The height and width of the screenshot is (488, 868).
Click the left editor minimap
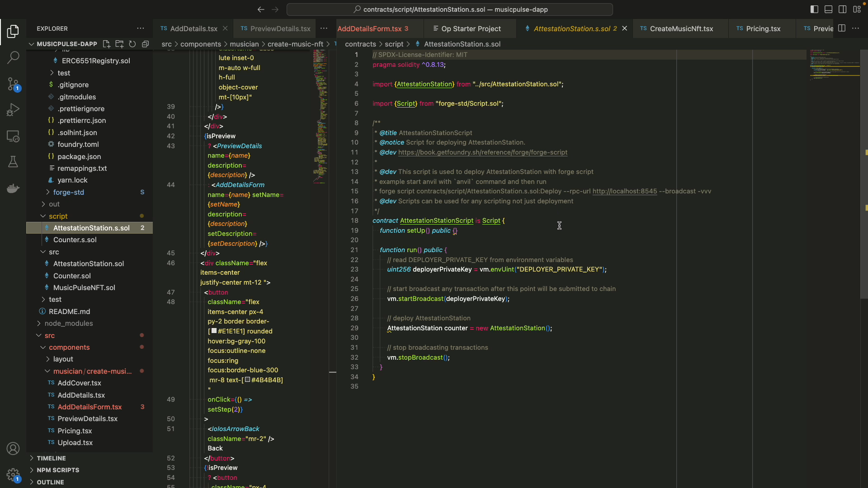click(320, 117)
